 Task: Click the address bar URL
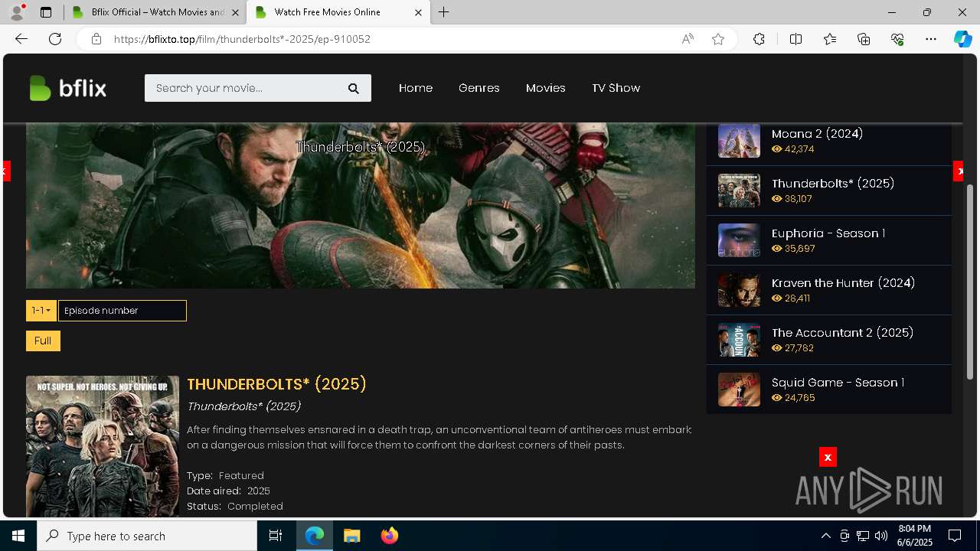tap(242, 39)
